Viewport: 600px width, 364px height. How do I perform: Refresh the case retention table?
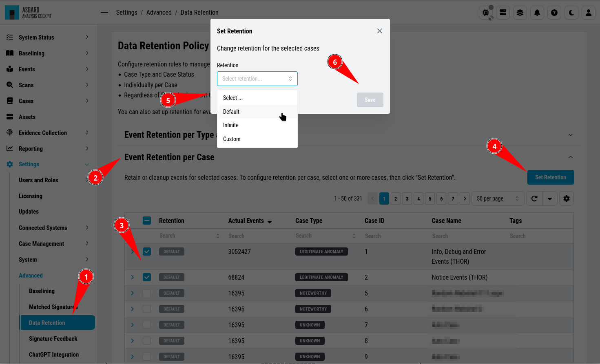pos(534,199)
